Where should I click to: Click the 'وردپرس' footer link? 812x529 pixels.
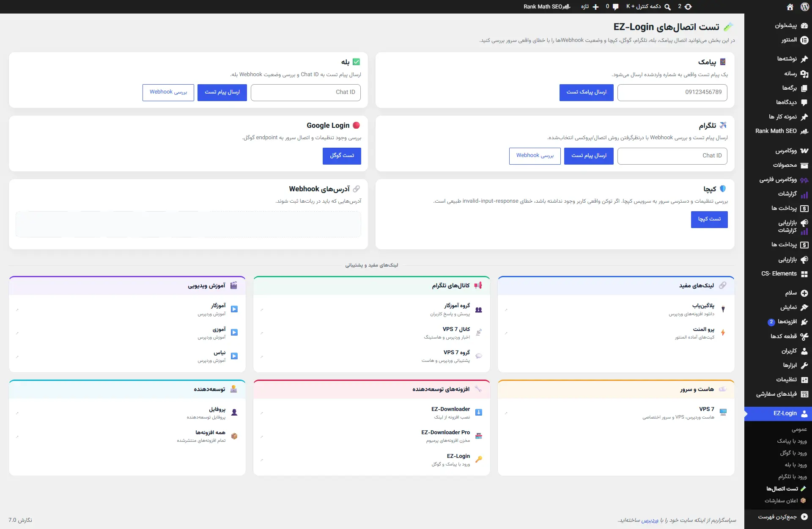click(650, 520)
